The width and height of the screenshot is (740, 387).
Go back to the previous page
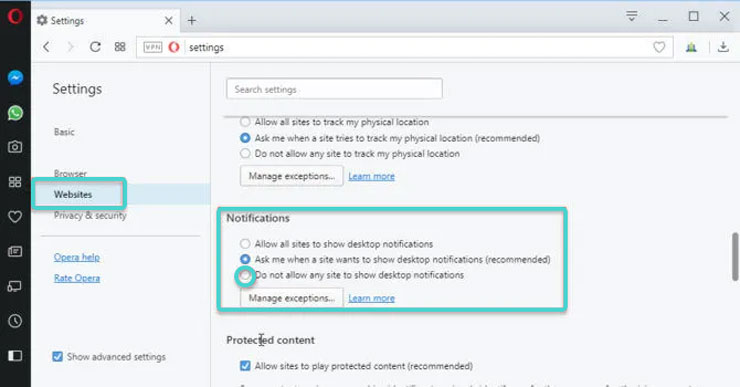click(x=46, y=47)
